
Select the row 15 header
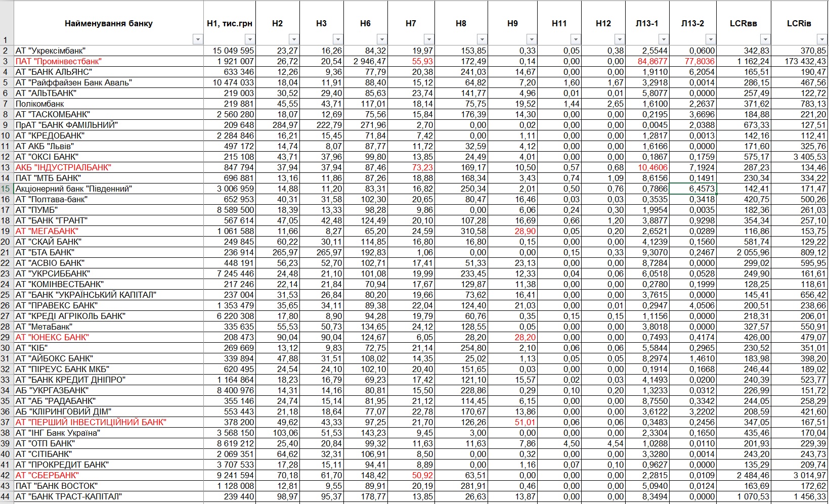[7, 189]
